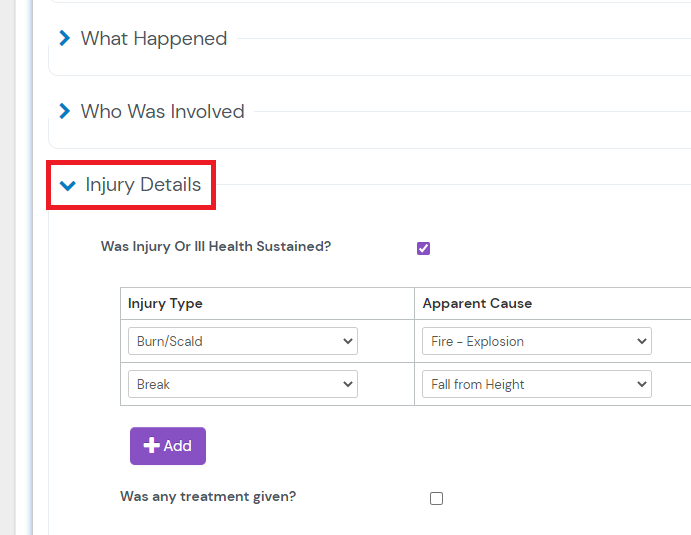
Task: Click the arrow on the Burn/Scald select box
Action: click(348, 341)
